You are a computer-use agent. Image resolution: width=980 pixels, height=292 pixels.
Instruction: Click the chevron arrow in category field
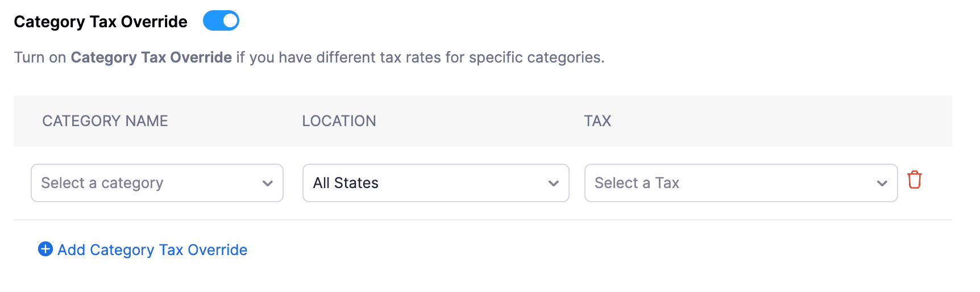point(268,183)
